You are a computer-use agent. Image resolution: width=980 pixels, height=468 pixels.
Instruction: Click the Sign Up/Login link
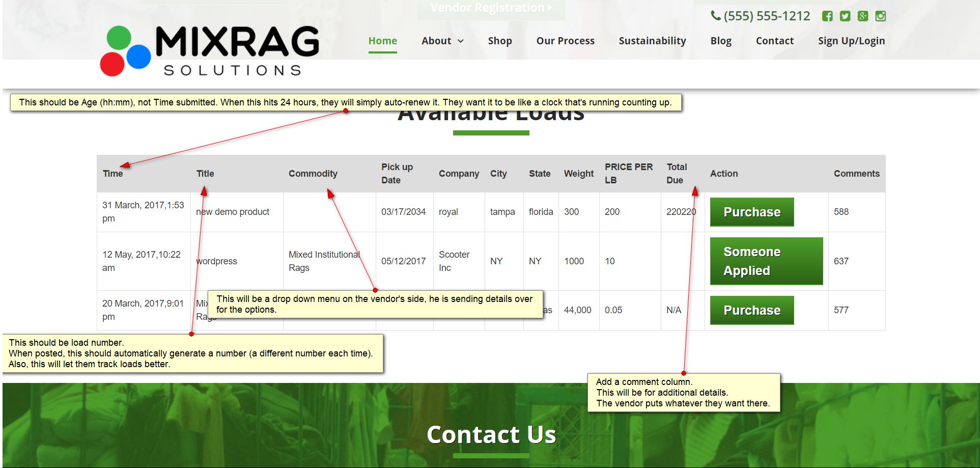852,41
